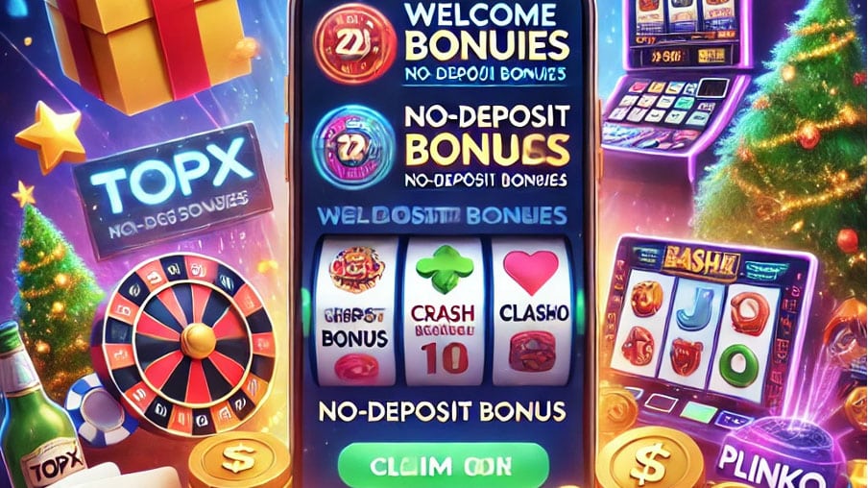Click the yellow NO-DEPOSIT BONUS text below reels

[443, 411]
